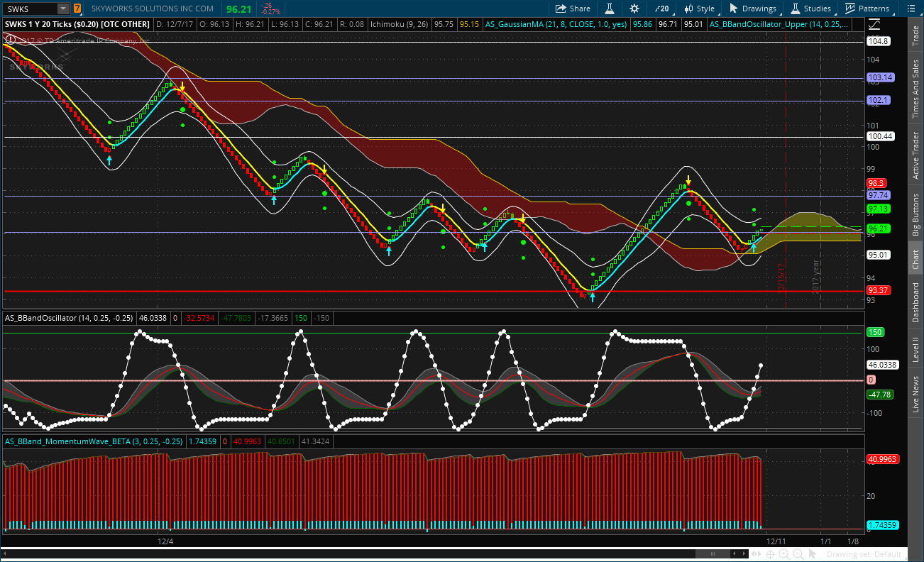Click the 20-tick timeframe aggregation button
The image size is (924, 562).
[661, 9]
